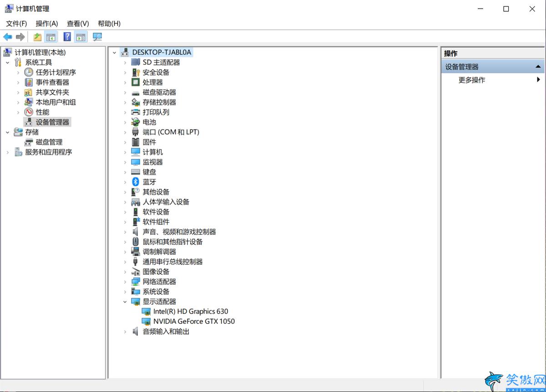This screenshot has height=392, width=546.
Task: Expand the 本地用户和组 node
Action: coord(18,102)
